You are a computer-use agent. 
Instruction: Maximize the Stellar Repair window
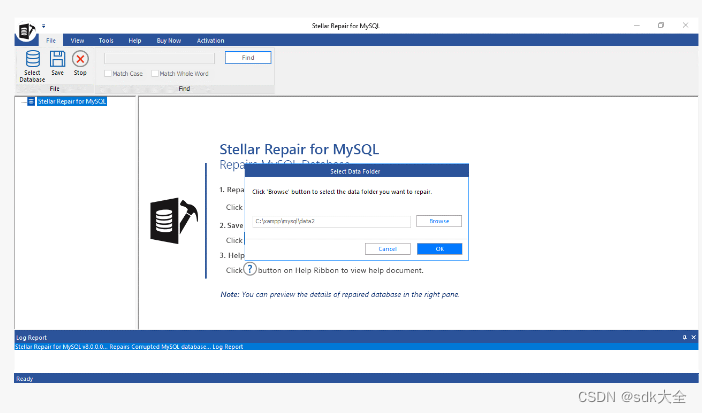[x=661, y=26]
